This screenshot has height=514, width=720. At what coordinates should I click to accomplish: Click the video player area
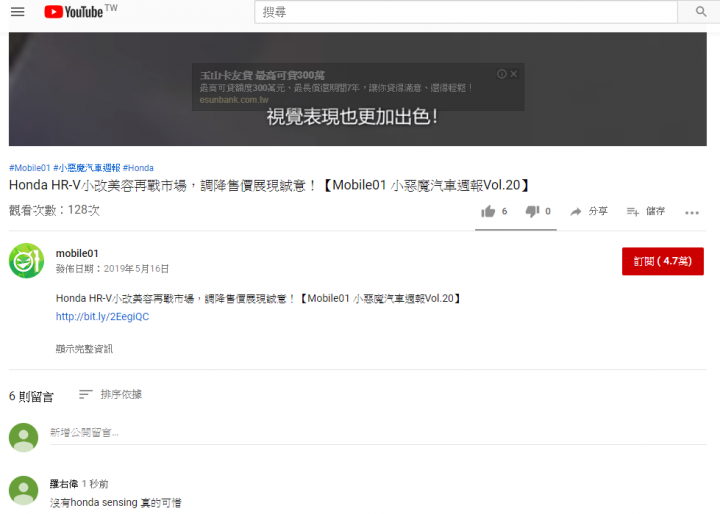(357, 89)
